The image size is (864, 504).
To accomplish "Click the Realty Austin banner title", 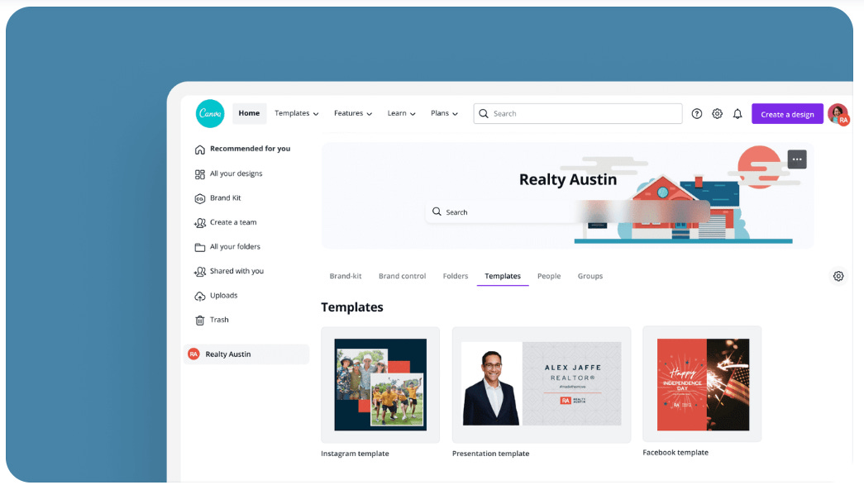I will click(567, 179).
